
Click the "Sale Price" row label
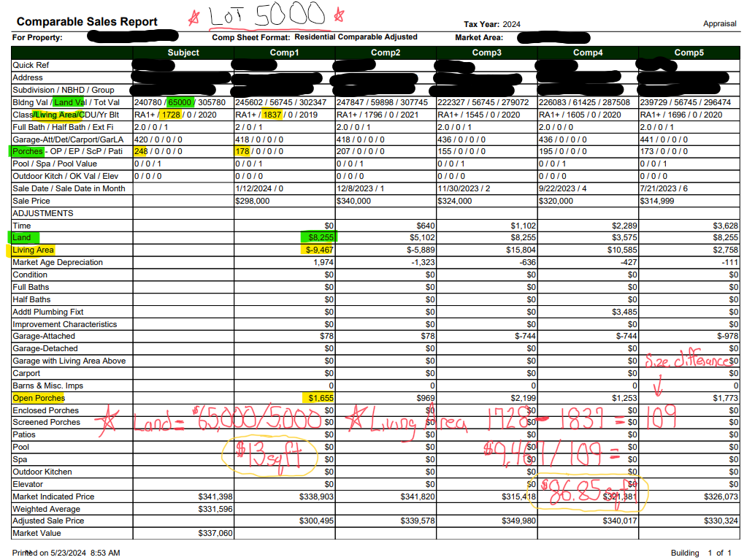(31, 202)
